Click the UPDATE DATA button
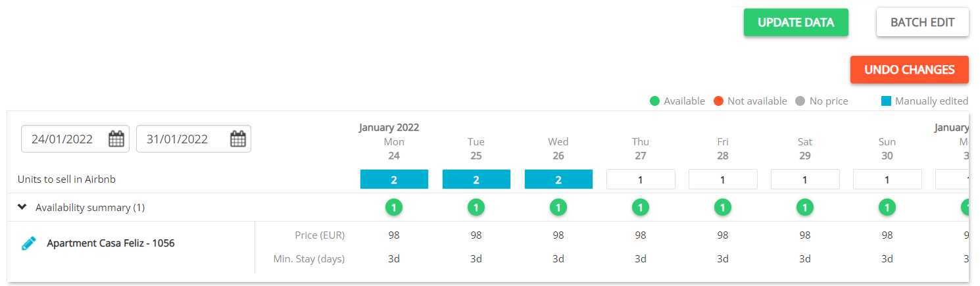 coord(796,22)
